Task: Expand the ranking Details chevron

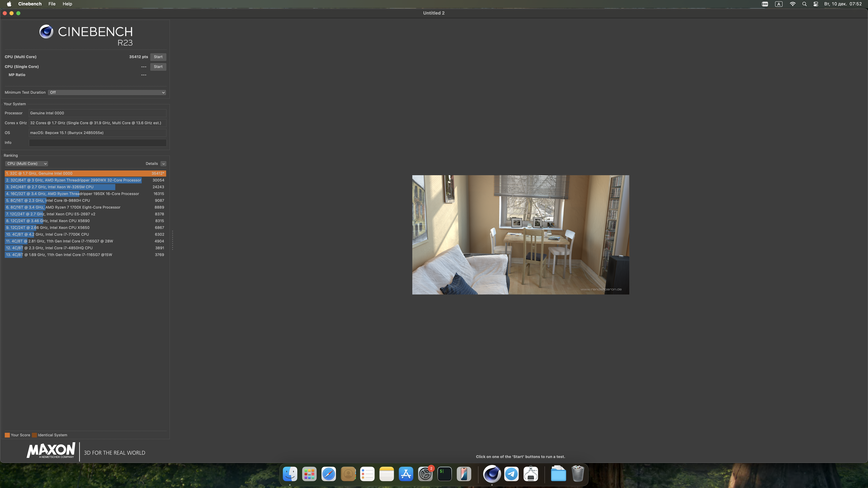Action: tap(163, 164)
